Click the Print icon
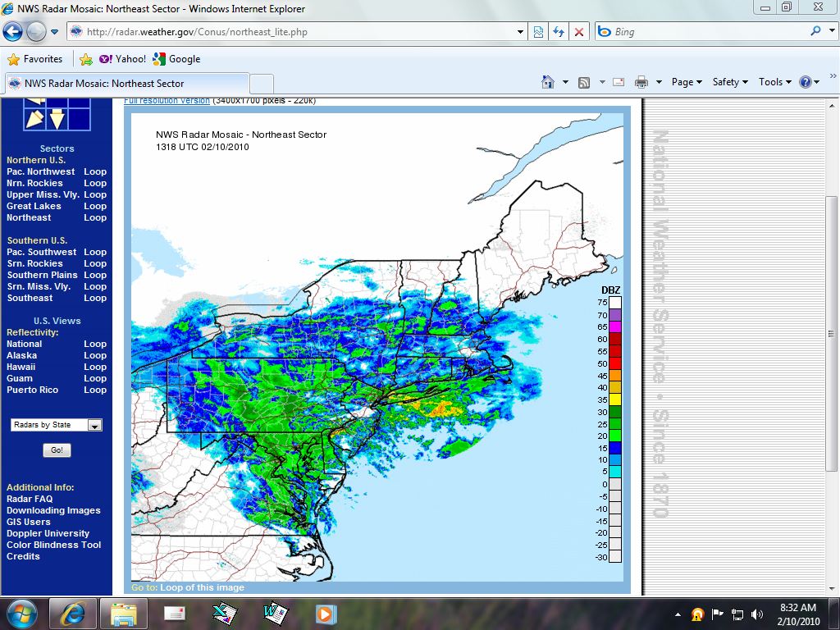The width and height of the screenshot is (840, 630). point(641,82)
